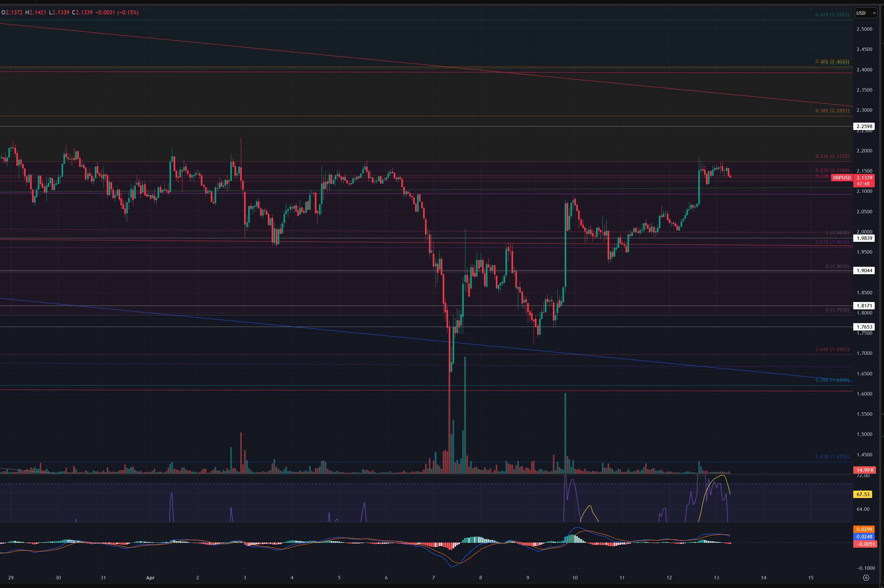
Task: Select the 0.382 (2.2853) Fibonacci level label
Action: [x=832, y=110]
